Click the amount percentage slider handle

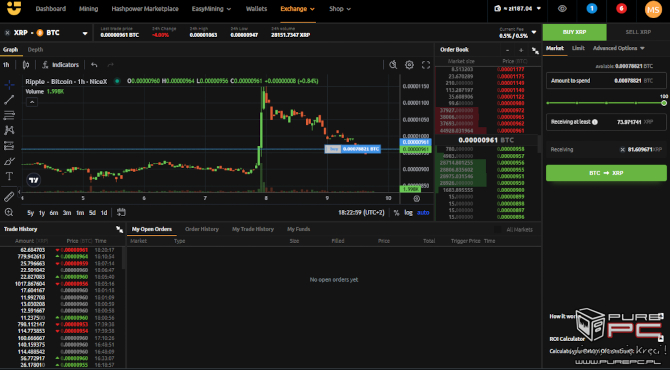coord(664,103)
